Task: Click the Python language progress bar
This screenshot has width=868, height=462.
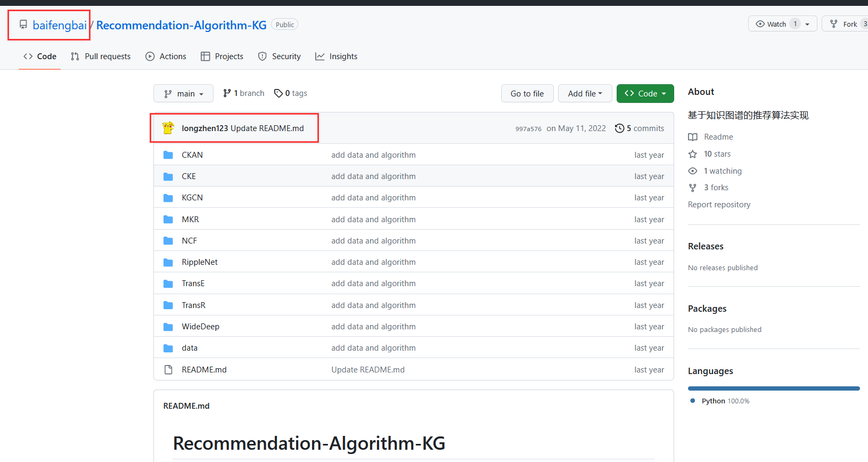Action: coord(774,388)
